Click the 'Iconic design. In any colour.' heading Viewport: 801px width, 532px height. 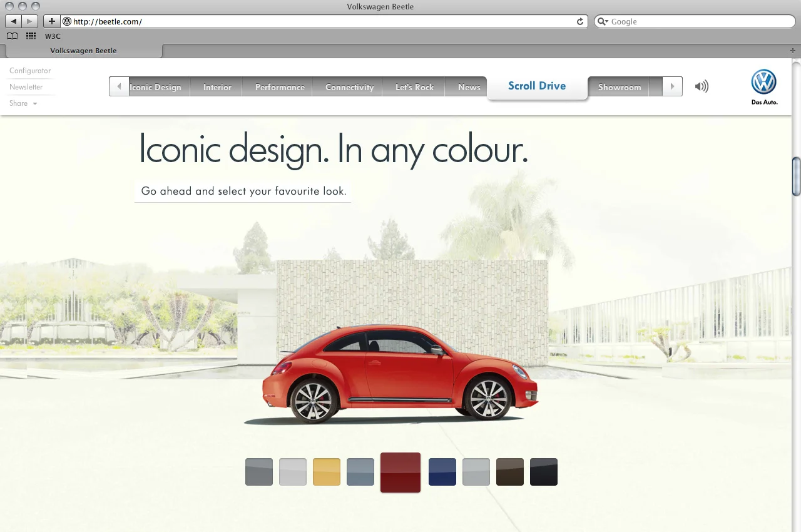coord(334,149)
